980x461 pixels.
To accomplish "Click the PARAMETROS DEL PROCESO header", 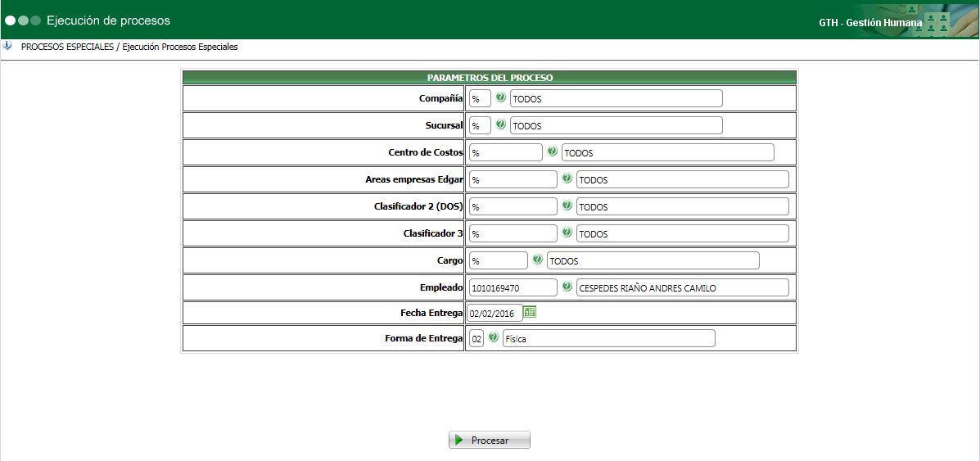I will 490,78.
